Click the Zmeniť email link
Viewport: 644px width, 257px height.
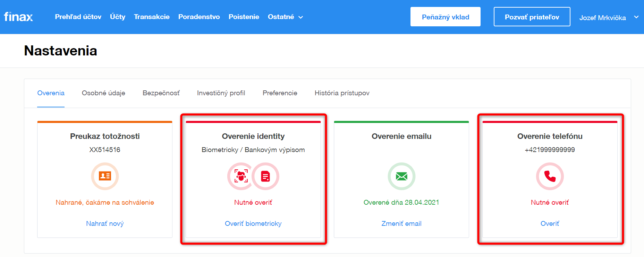click(401, 224)
